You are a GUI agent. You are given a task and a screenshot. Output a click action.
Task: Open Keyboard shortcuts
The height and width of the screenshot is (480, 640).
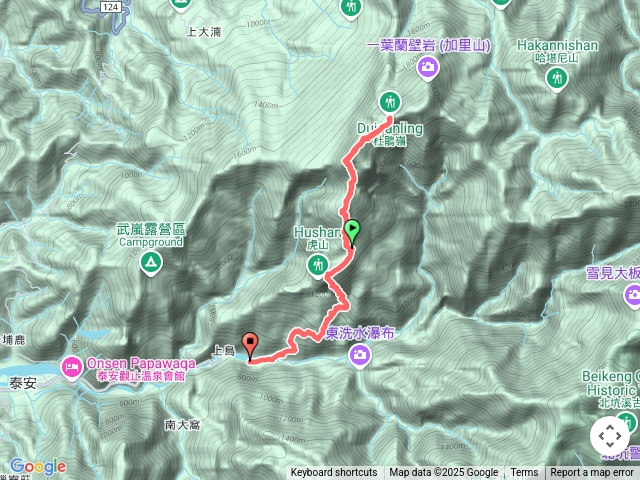(x=334, y=473)
